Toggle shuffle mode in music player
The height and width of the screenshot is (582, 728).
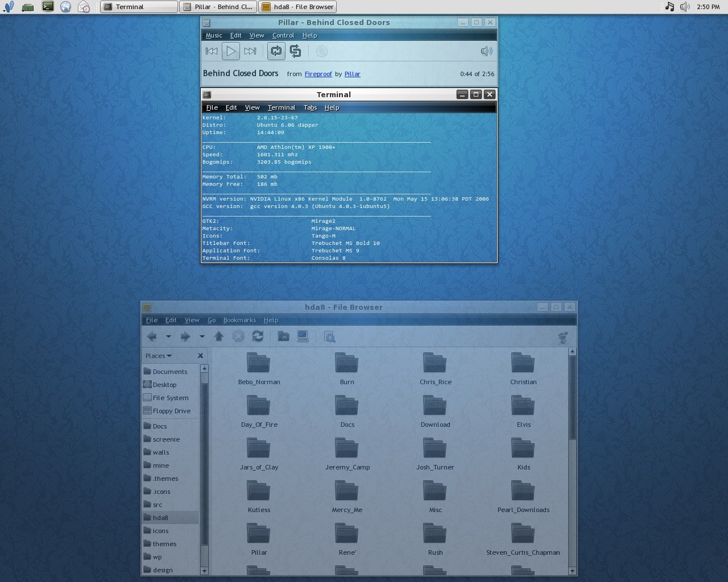295,51
